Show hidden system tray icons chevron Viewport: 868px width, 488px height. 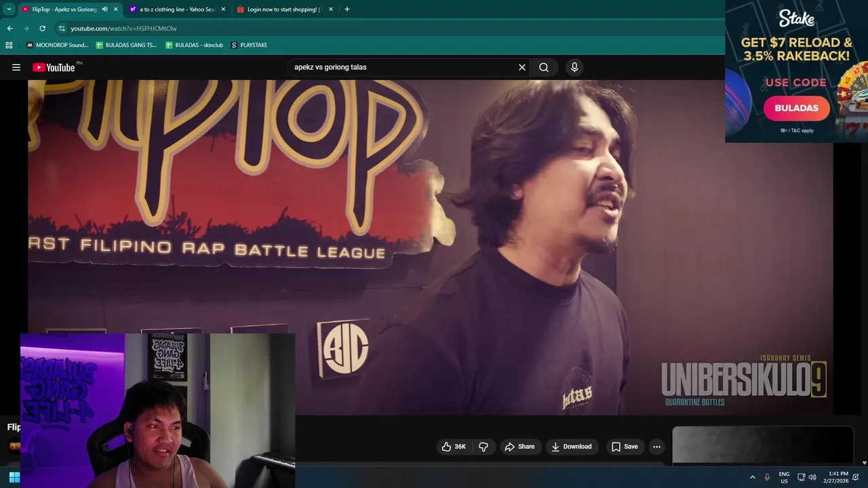[x=752, y=477]
